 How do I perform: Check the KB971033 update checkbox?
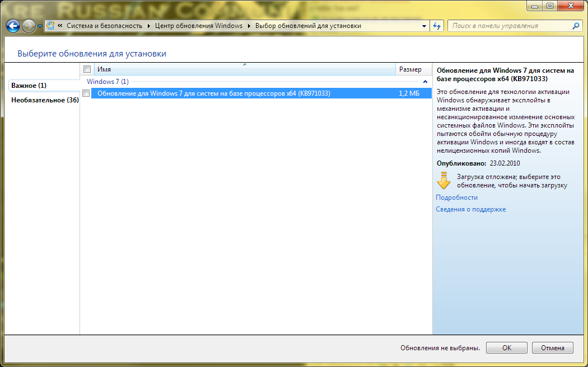(x=86, y=93)
